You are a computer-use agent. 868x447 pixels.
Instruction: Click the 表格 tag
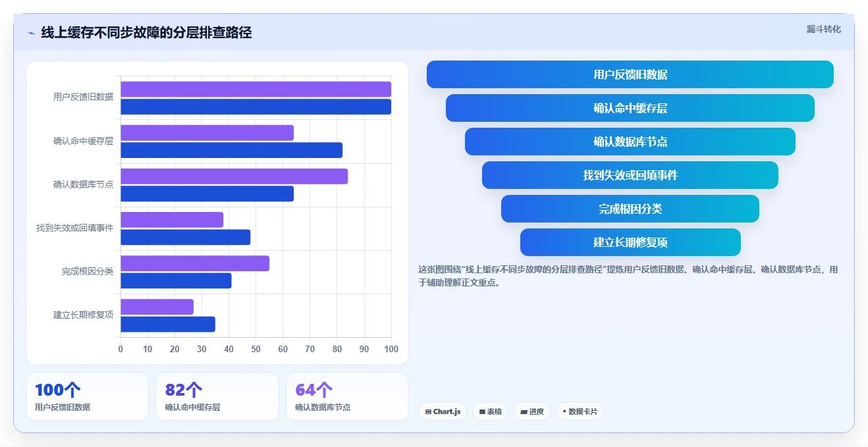click(x=491, y=411)
